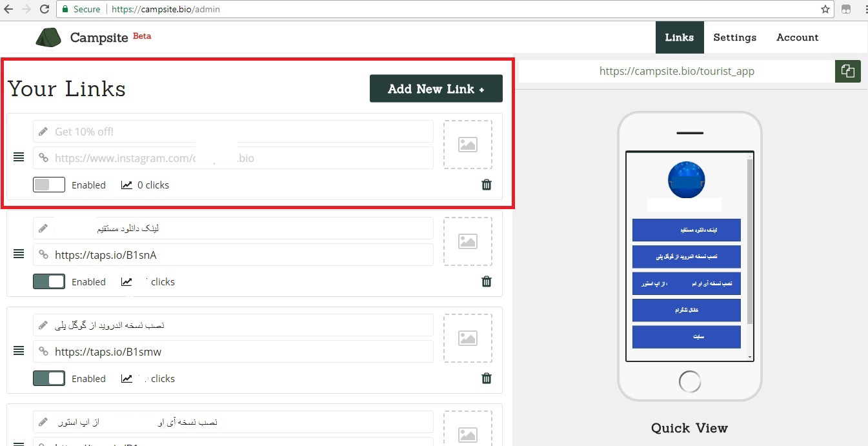Image resolution: width=868 pixels, height=446 pixels.
Task: Click clicks chart icon on taps.io/B1snA card
Action: (126, 282)
